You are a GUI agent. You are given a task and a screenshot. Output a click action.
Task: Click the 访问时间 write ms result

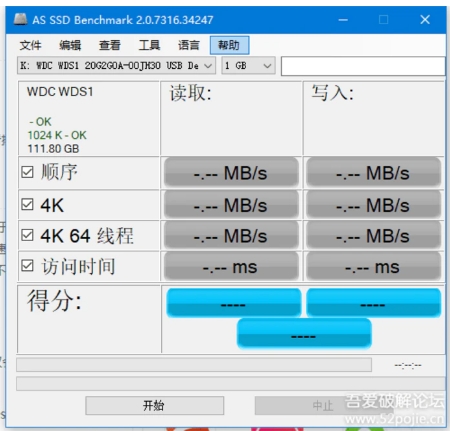(373, 266)
